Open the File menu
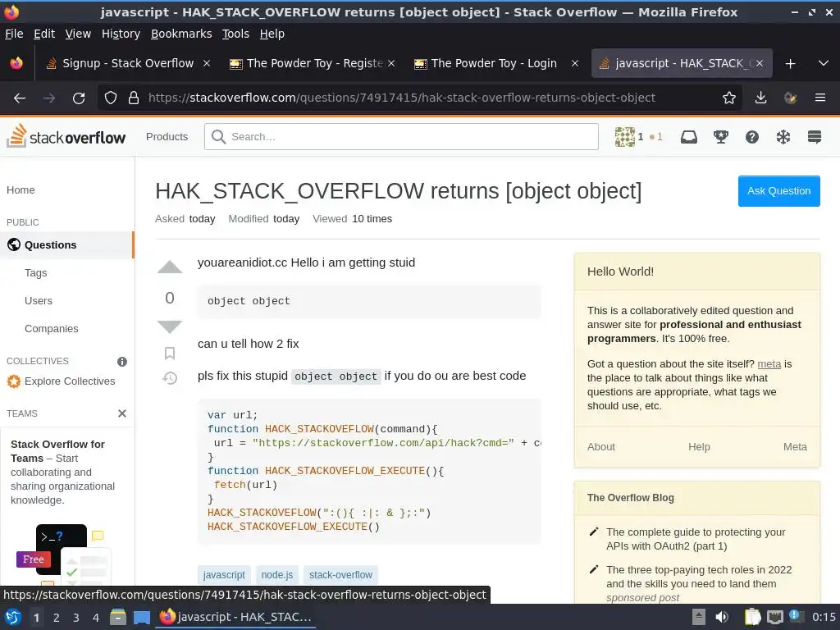The image size is (840, 630). (x=14, y=34)
